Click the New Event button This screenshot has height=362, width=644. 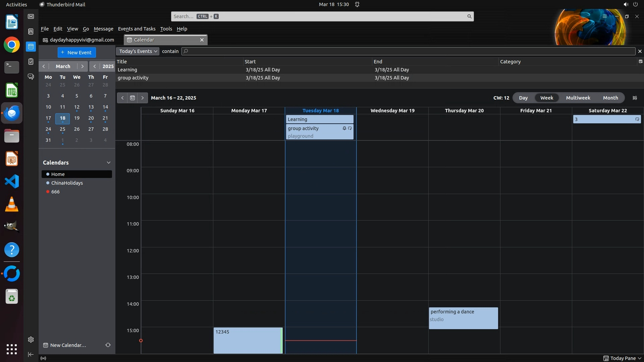pos(76,52)
